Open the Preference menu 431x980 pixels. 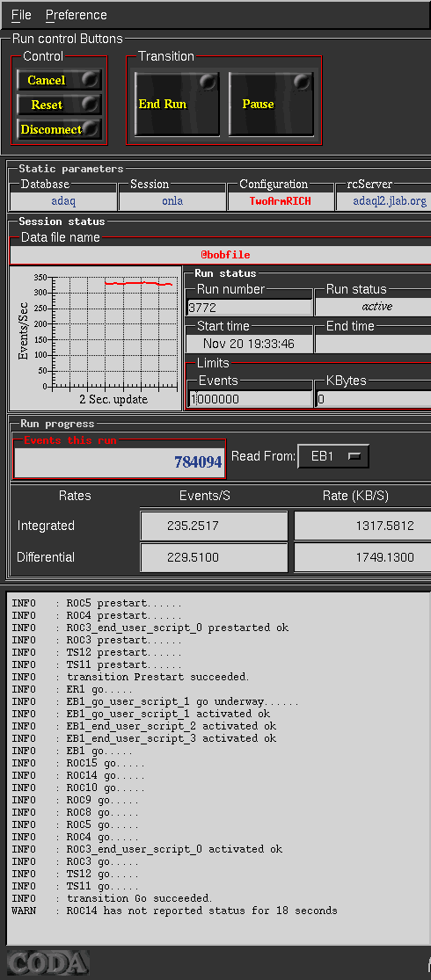(77, 15)
